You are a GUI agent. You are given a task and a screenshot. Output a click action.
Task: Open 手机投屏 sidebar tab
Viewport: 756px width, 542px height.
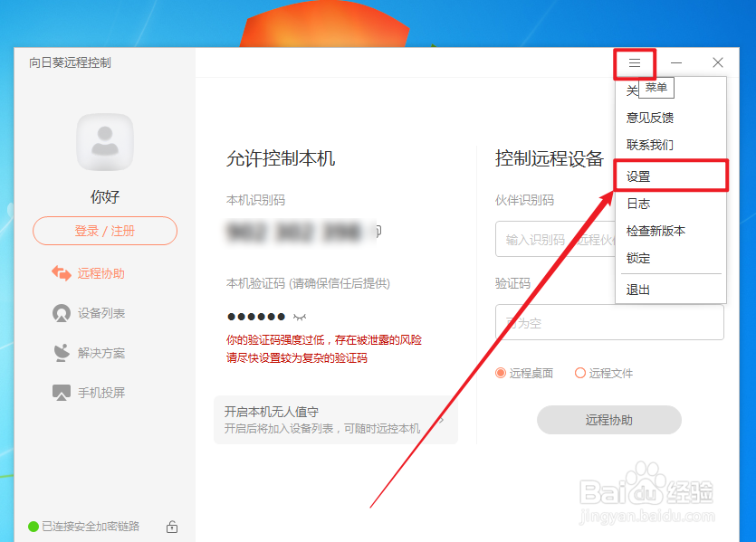coord(89,393)
